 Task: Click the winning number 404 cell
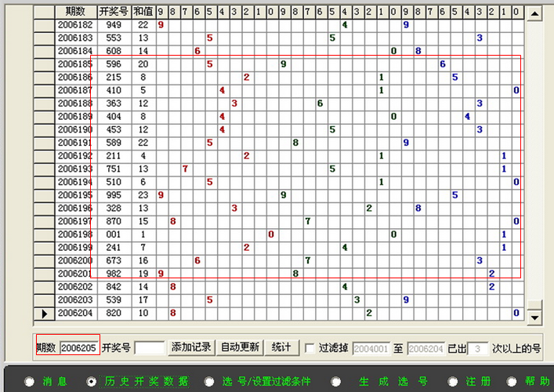click(x=114, y=117)
